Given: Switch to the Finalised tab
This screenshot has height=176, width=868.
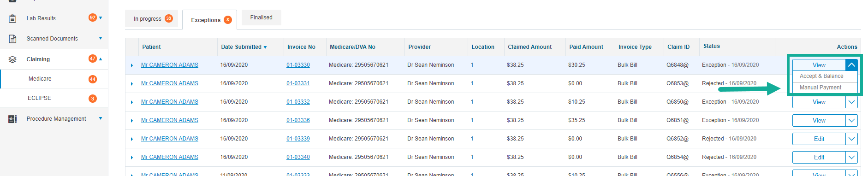Looking at the screenshot, I should [261, 18].
